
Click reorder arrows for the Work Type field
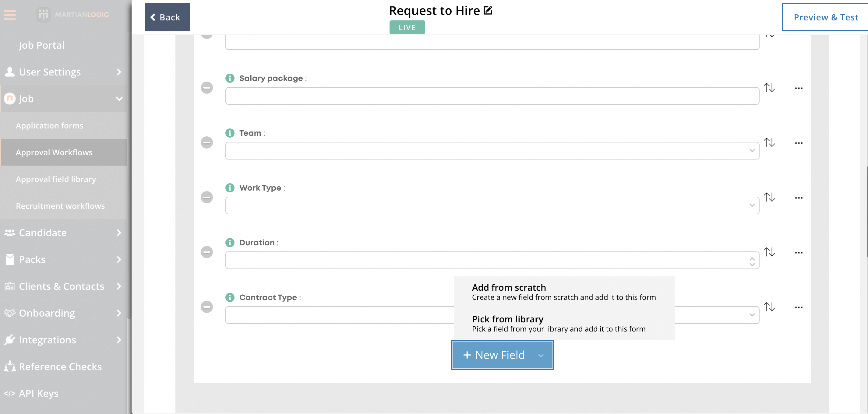(x=769, y=197)
